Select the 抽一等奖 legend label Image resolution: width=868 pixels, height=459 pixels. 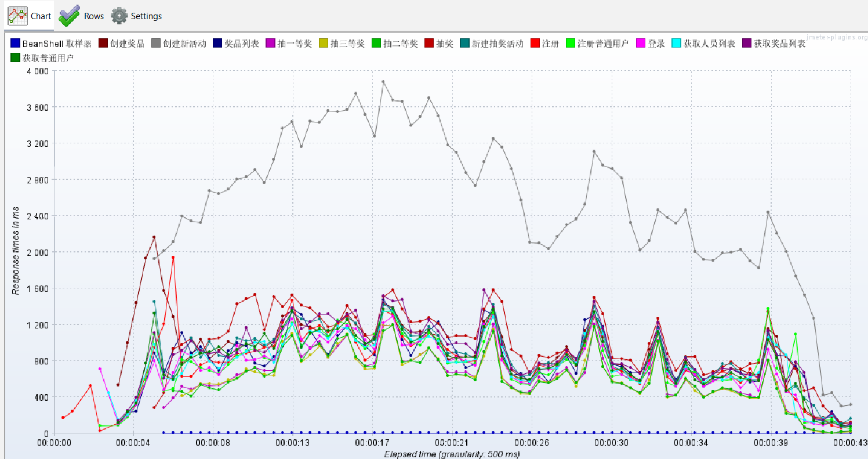click(295, 44)
